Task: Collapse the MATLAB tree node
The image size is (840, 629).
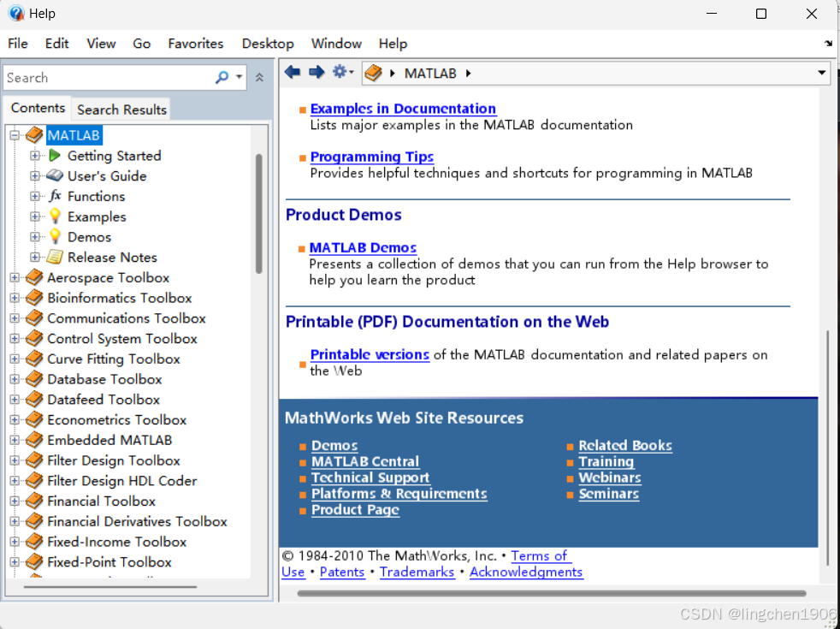Action: tap(15, 135)
